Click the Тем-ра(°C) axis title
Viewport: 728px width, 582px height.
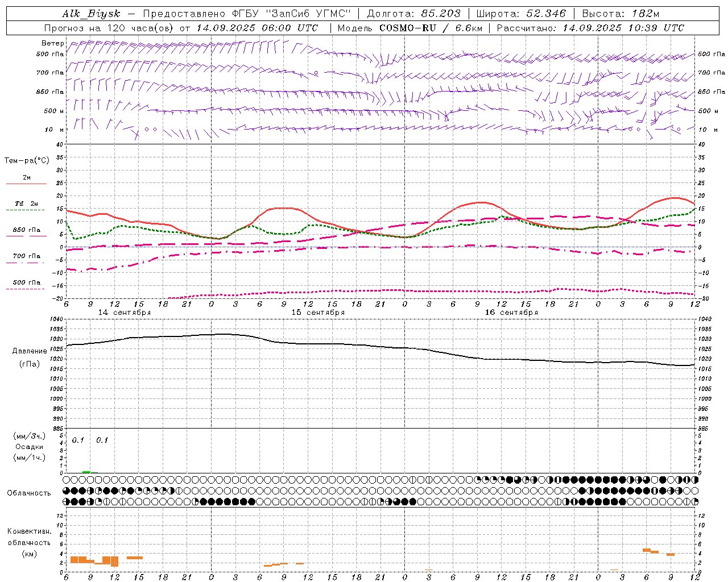(x=27, y=161)
